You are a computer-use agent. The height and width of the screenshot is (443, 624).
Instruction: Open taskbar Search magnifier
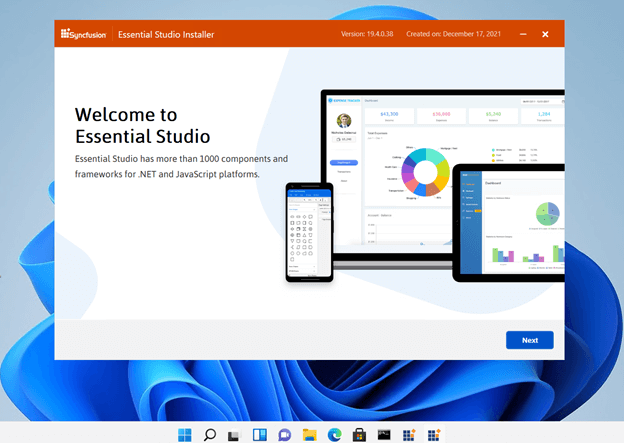click(210, 434)
